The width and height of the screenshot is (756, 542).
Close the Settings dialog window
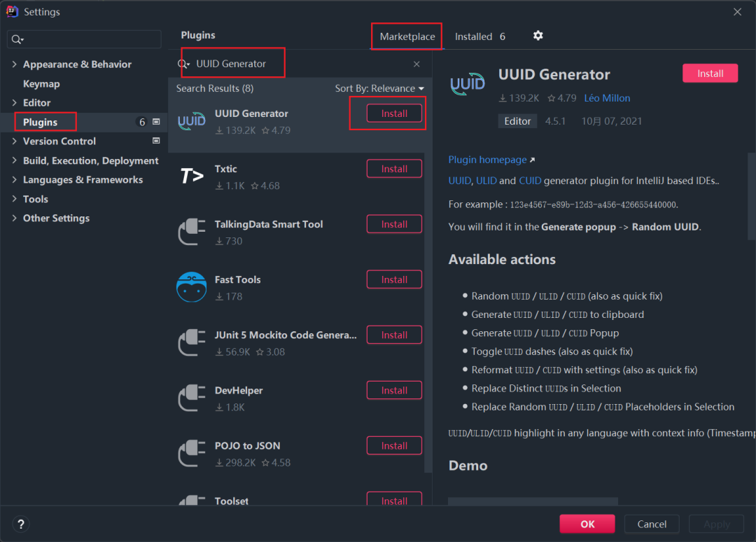pos(737,12)
